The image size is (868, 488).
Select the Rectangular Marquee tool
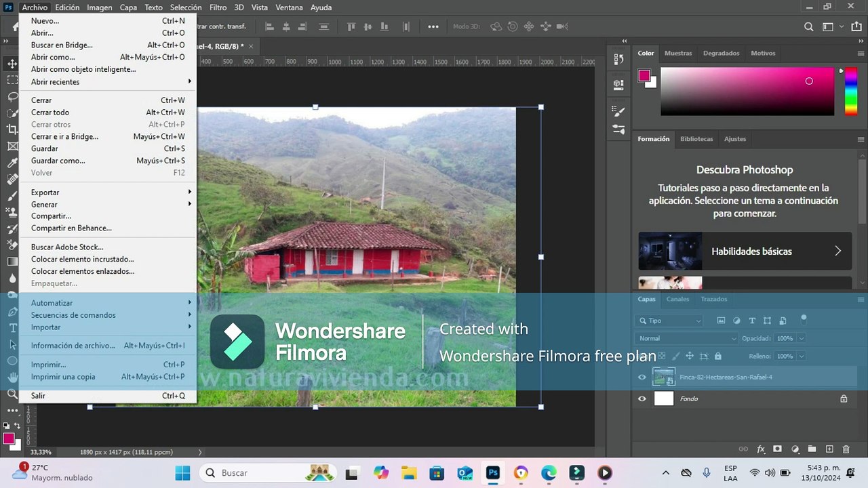(x=12, y=80)
